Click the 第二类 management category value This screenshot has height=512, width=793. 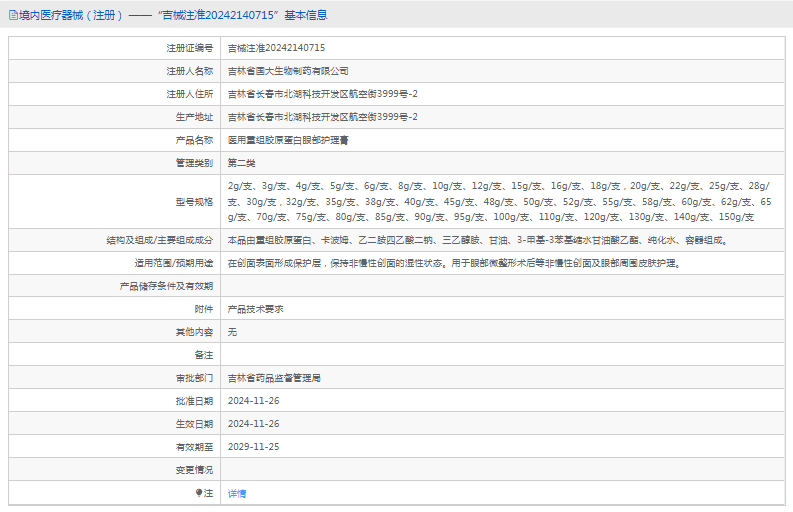[x=241, y=163]
